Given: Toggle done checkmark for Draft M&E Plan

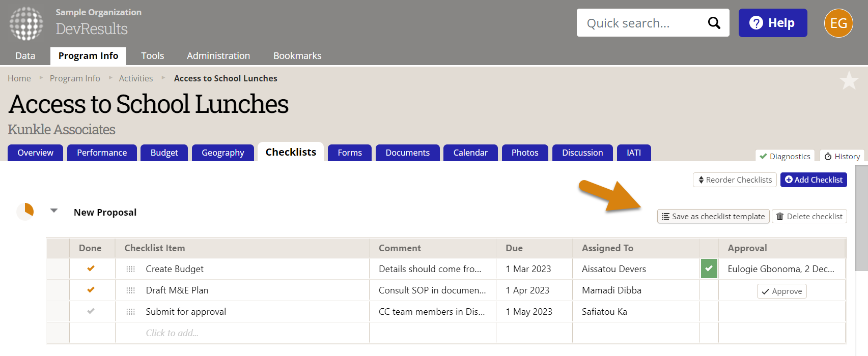Looking at the screenshot, I should point(91,290).
